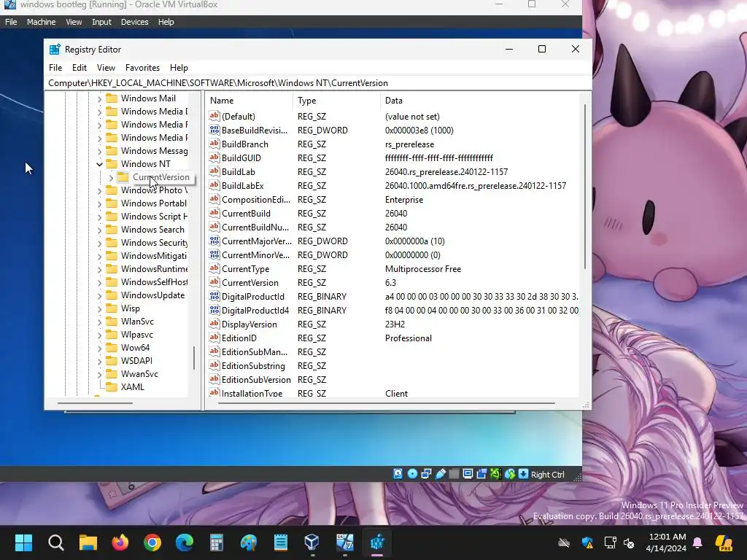Open Paint from the taskbar
This screenshot has width=747, height=560.
[x=248, y=542]
